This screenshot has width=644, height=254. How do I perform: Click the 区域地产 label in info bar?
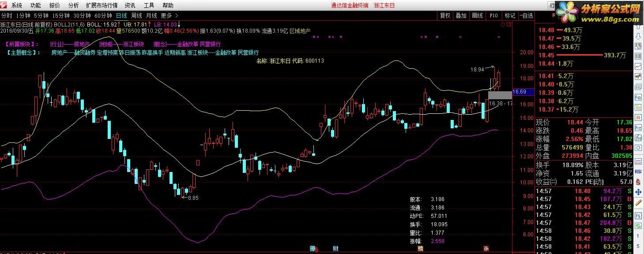pyautogui.click(x=300, y=31)
